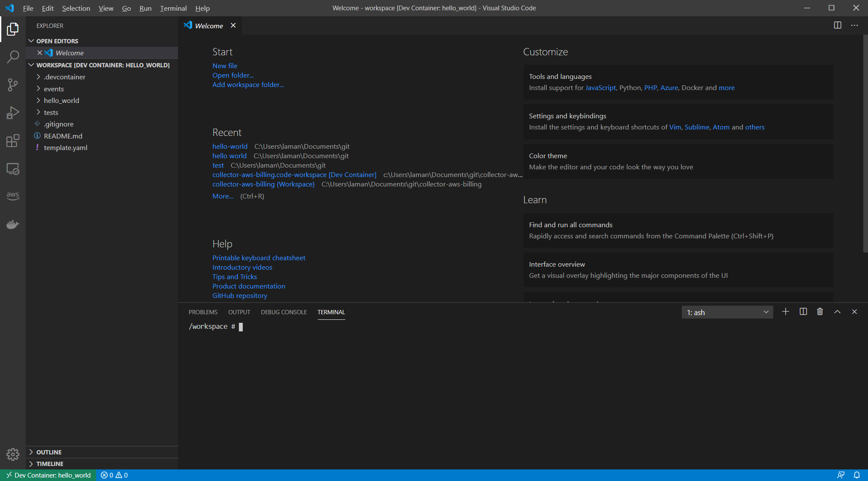
Task: Click the Manage gear icon
Action: point(13,454)
